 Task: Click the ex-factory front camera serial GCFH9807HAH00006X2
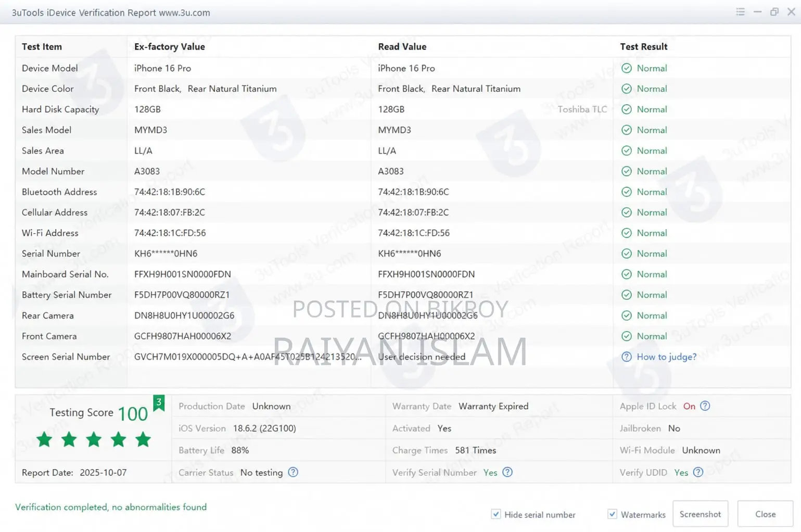[183, 336]
